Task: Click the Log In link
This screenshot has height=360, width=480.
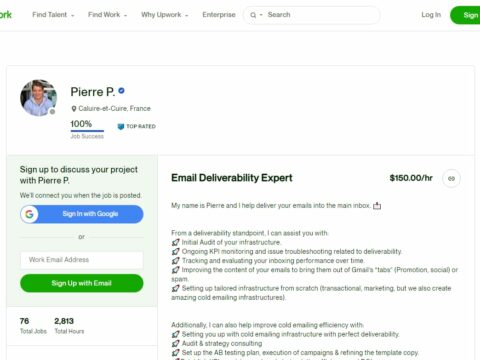Action: point(431,15)
